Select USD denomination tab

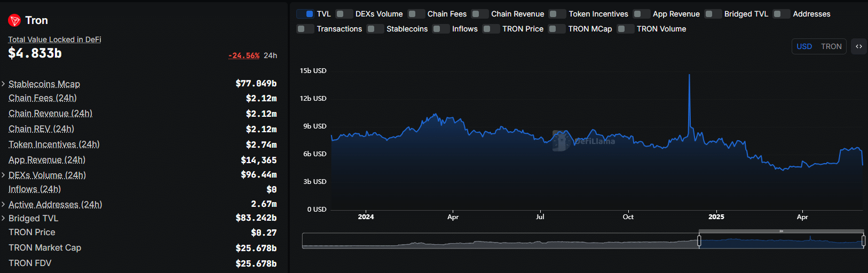pos(804,46)
